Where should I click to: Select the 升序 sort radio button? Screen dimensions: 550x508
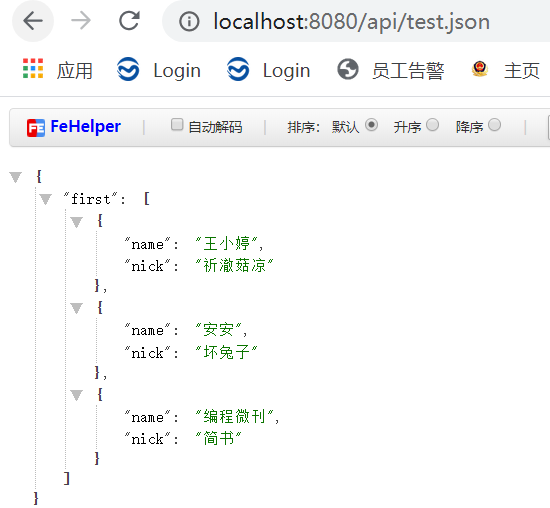pyautogui.click(x=432, y=125)
